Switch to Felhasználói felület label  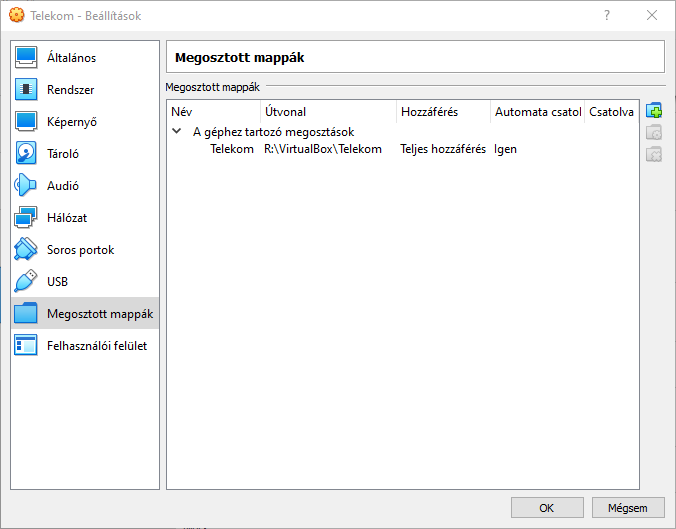(x=97, y=346)
